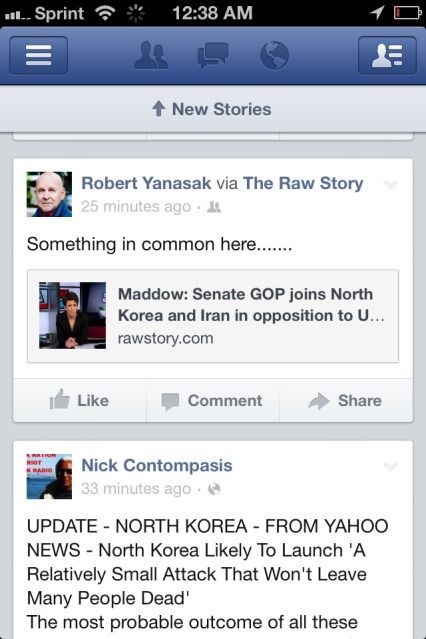Share the Raw Story post
The image size is (426, 639).
click(346, 401)
